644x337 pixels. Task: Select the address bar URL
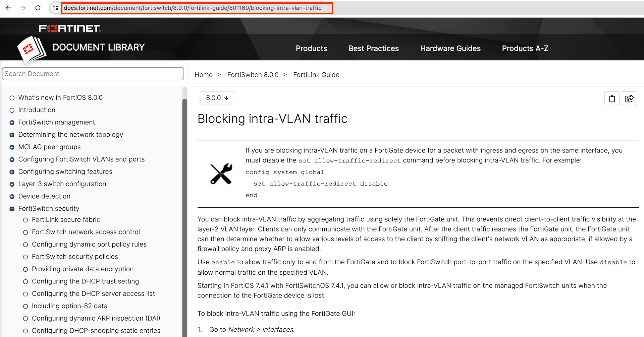(193, 8)
